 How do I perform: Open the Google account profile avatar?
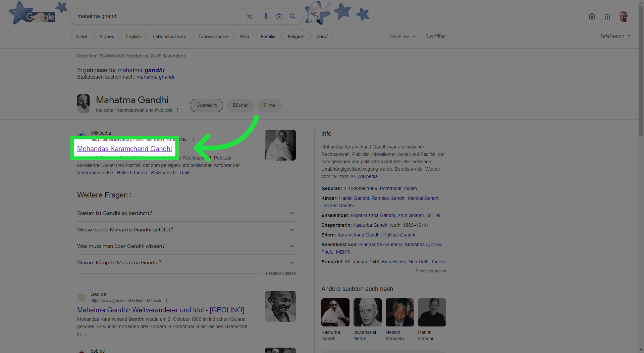tap(624, 17)
